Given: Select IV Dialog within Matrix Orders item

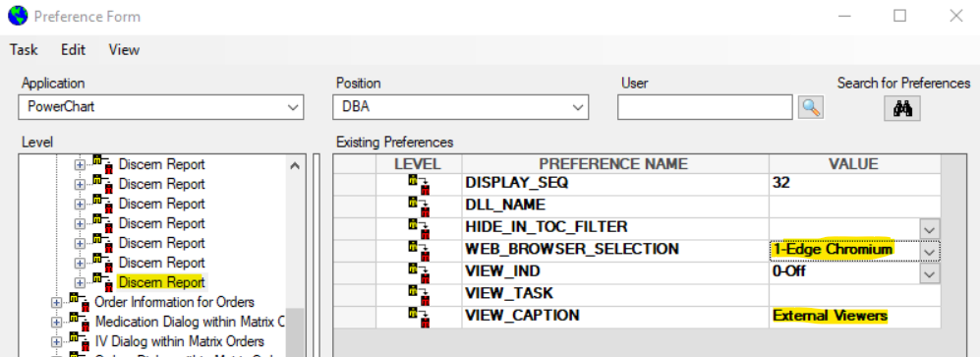Looking at the screenshot, I should 179,342.
